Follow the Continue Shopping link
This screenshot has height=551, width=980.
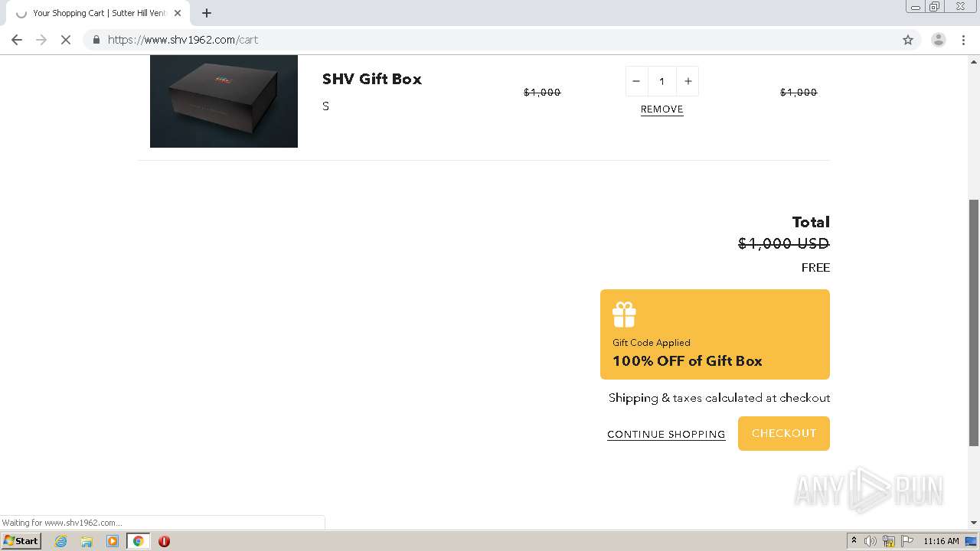[666, 434]
